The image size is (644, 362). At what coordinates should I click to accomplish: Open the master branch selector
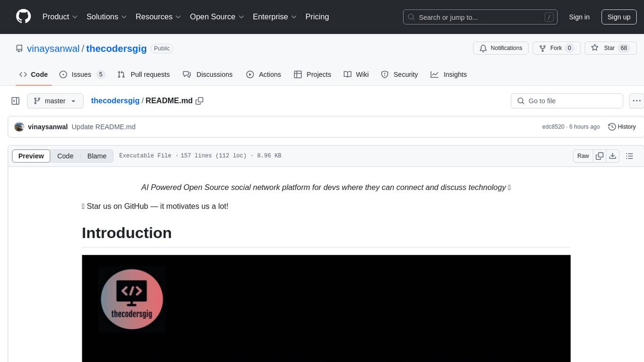pyautogui.click(x=55, y=101)
